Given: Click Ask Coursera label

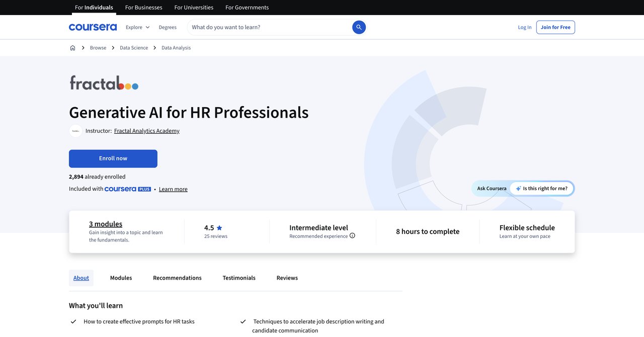Looking at the screenshot, I should pos(492,189).
